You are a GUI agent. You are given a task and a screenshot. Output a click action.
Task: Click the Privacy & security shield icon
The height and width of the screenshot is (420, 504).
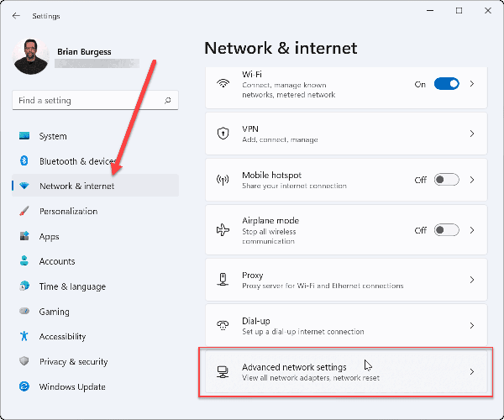[x=24, y=361]
